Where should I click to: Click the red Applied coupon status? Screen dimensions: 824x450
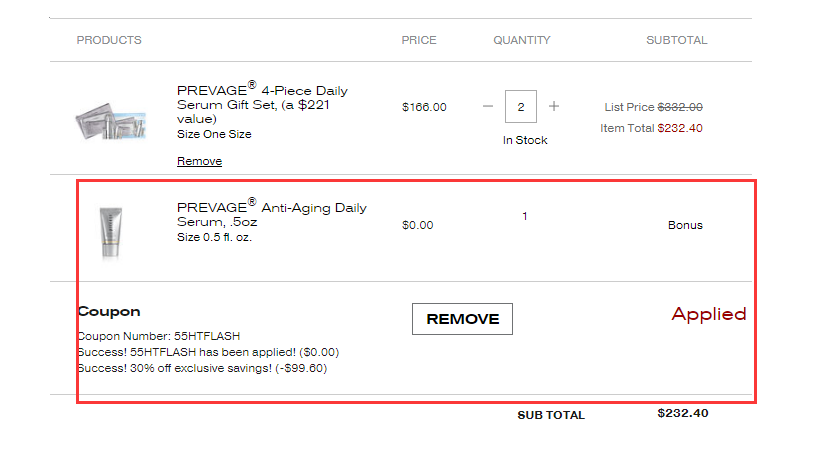coord(709,314)
